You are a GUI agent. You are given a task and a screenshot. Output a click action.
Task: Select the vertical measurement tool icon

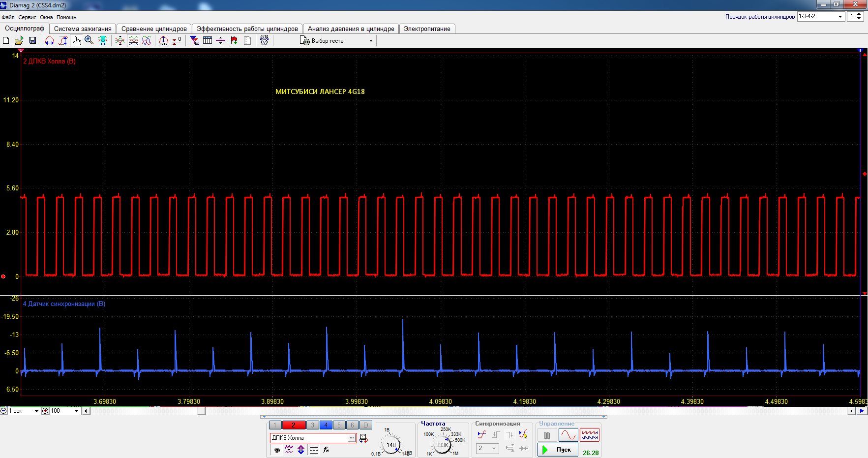tap(63, 41)
